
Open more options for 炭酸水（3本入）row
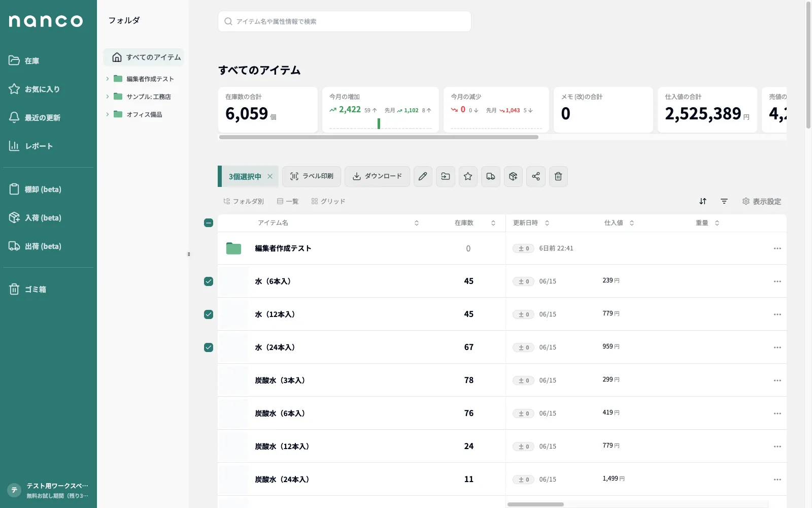(777, 380)
